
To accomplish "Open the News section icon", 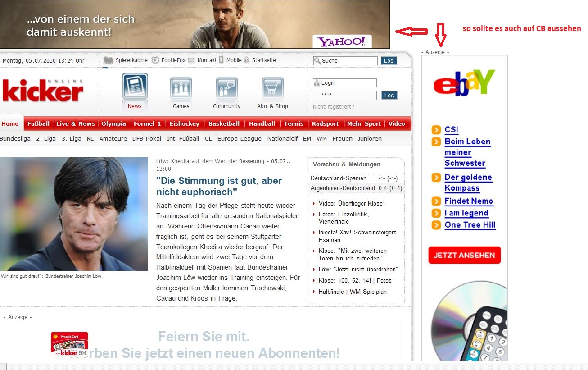I will [135, 87].
